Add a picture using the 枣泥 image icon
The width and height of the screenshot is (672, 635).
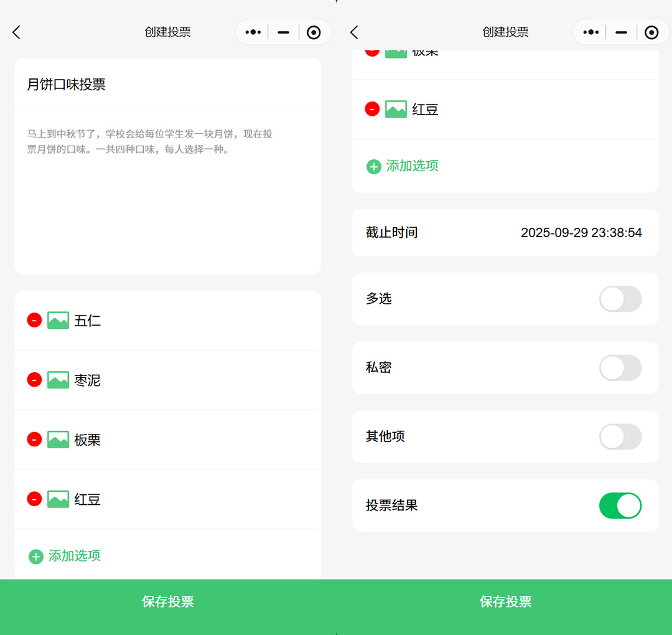tap(58, 380)
